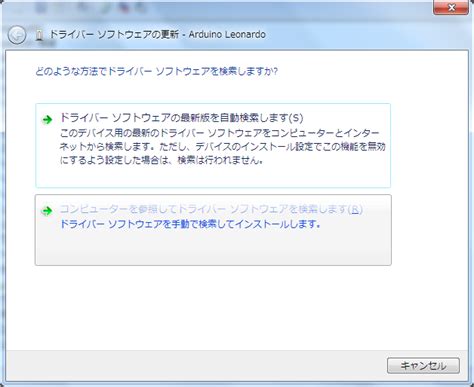The image size is (474, 387).
Task: Click the title text mentioning Arduino Leonardo
Action: (158, 34)
